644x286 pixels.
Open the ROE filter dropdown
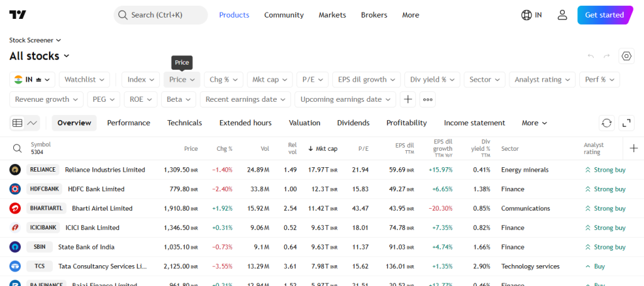pos(140,99)
